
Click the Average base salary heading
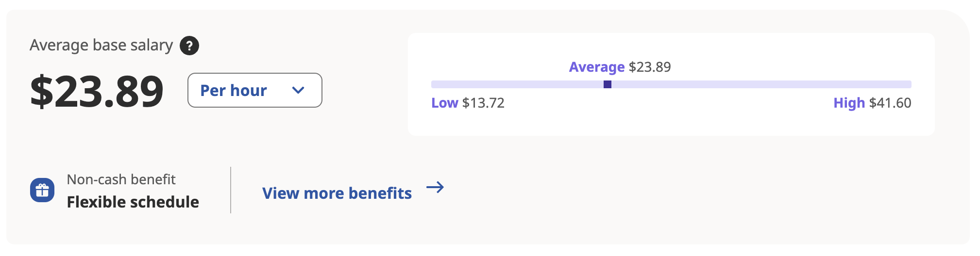tap(101, 45)
